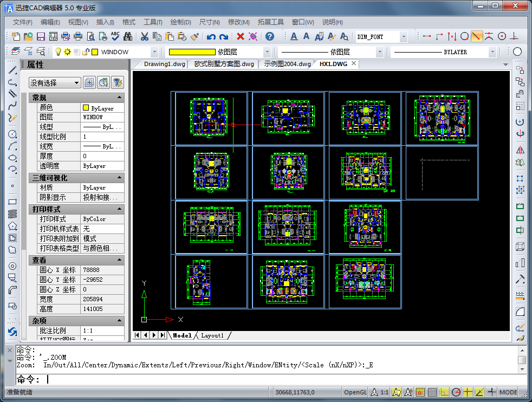Screen dimensions: 532x402
Task: Collapse the 常规 properties section
Action: click(x=119, y=98)
